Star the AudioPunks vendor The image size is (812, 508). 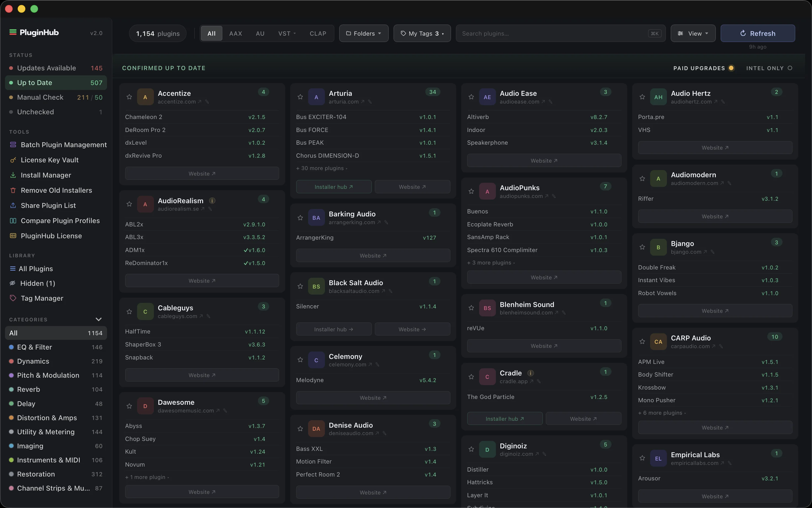(471, 192)
